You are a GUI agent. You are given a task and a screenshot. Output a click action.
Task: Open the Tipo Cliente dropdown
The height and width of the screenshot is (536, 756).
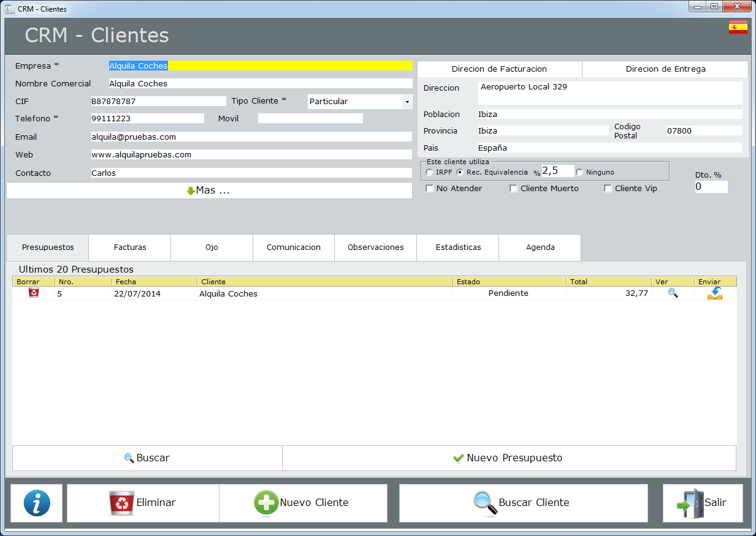point(407,102)
